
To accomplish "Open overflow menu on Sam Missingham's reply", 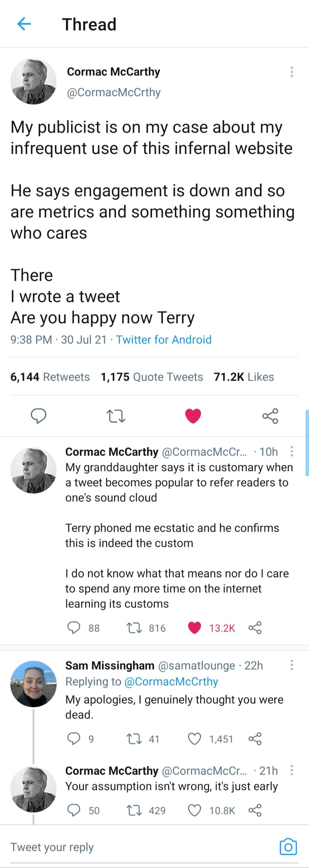I will point(292,666).
